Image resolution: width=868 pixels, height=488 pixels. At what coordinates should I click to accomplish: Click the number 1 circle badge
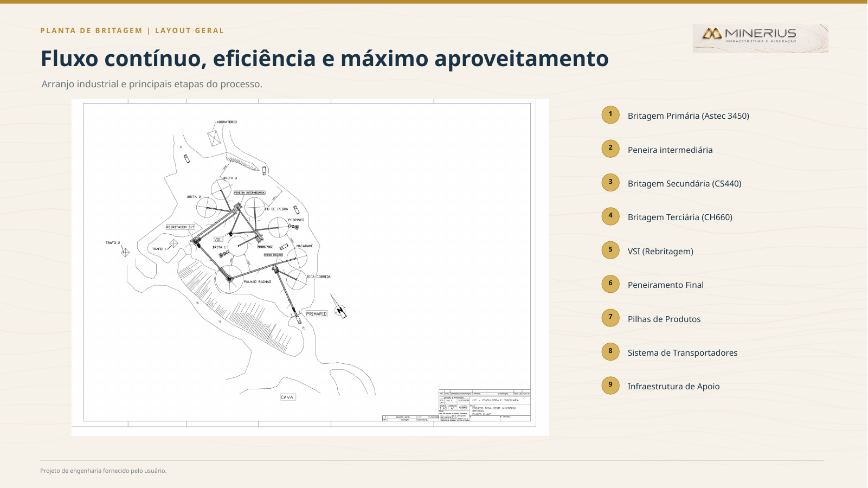pos(610,114)
